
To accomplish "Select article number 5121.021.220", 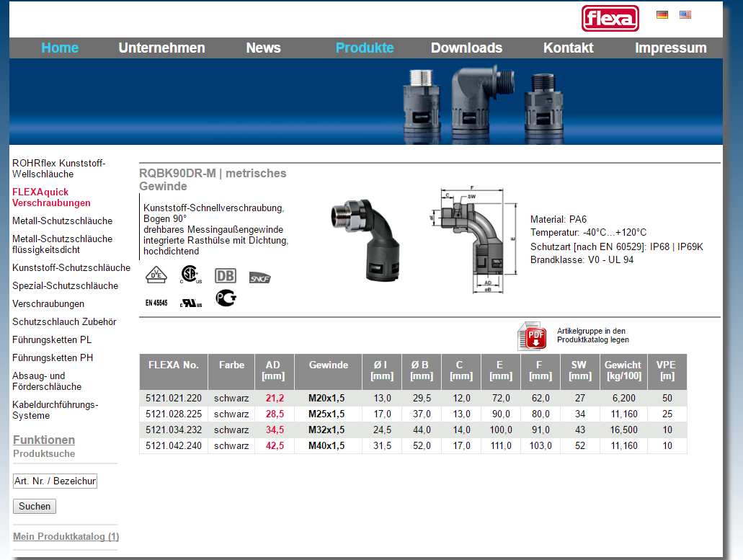I will 174,398.
